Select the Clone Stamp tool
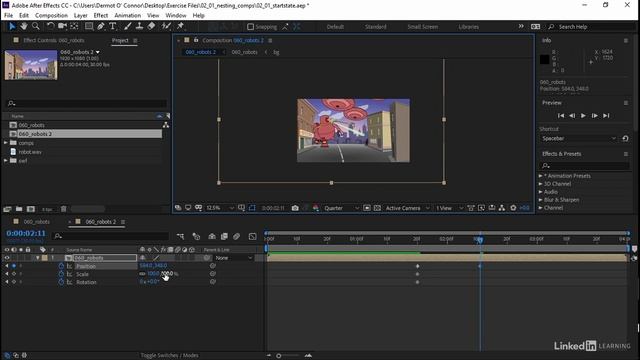This screenshot has height=360, width=640. click(139, 26)
